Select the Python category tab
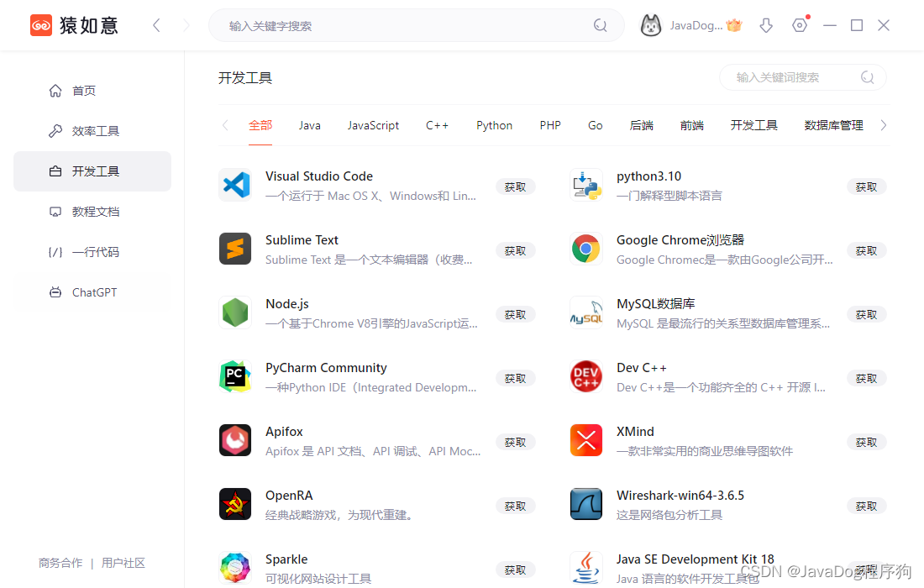 pyautogui.click(x=495, y=125)
